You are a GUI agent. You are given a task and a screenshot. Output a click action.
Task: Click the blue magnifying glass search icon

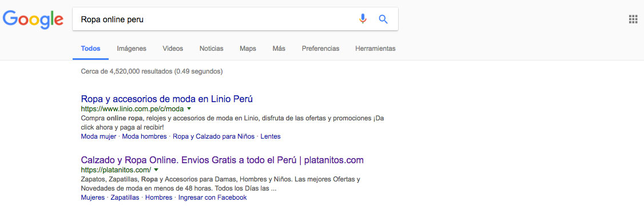(383, 19)
